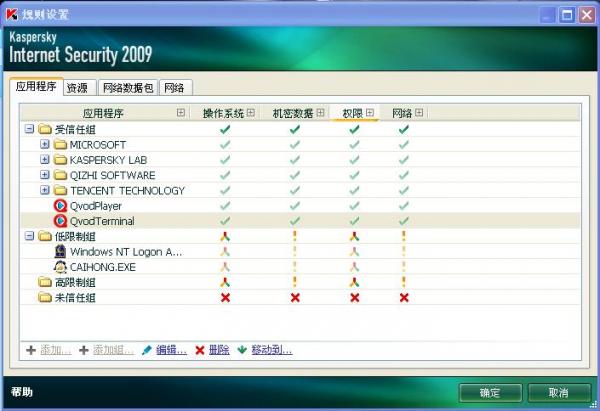Click the green arrow move icon

click(242, 350)
